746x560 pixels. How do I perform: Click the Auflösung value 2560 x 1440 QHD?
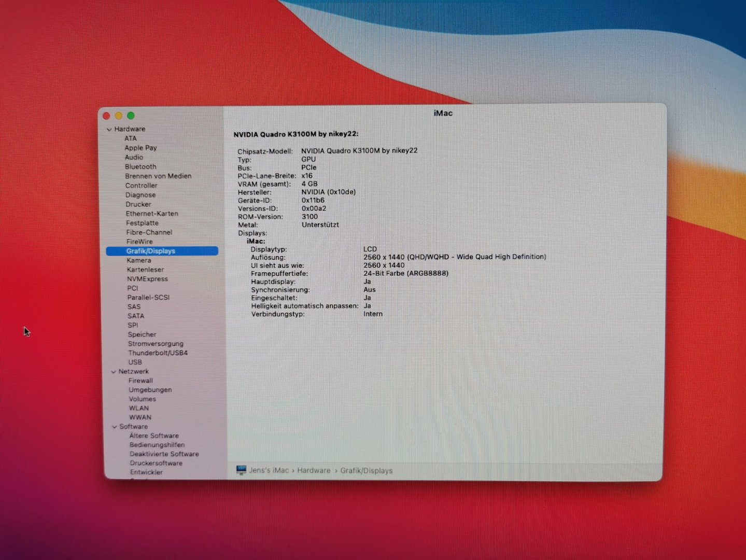pos(455,257)
